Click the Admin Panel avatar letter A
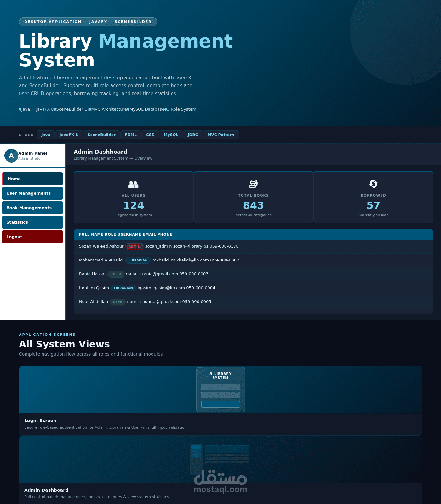Screen dimensions: 441x504 click(x=11, y=156)
